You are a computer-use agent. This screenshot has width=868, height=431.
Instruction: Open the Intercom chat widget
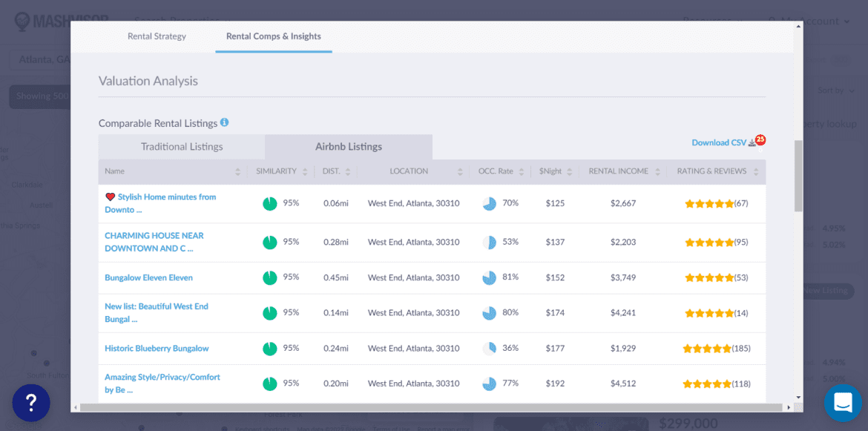coord(843,403)
